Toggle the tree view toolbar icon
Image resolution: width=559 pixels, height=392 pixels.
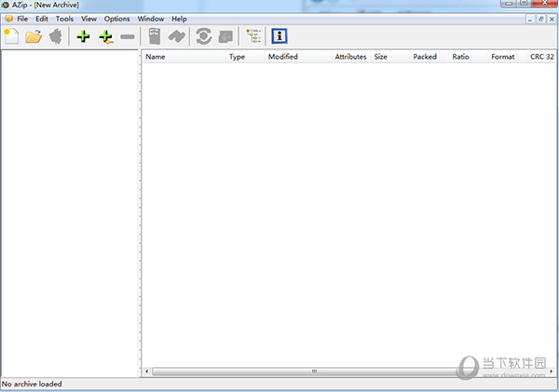pyautogui.click(x=253, y=36)
